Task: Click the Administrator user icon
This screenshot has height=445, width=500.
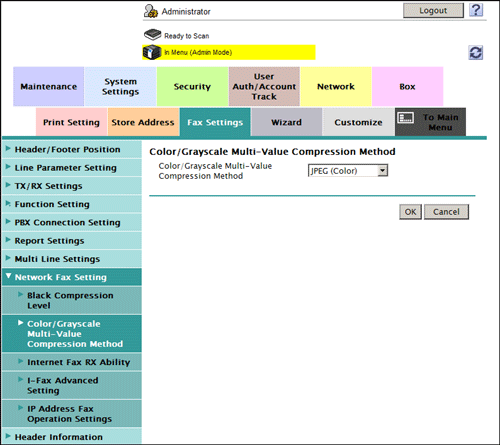Action: pyautogui.click(x=151, y=11)
